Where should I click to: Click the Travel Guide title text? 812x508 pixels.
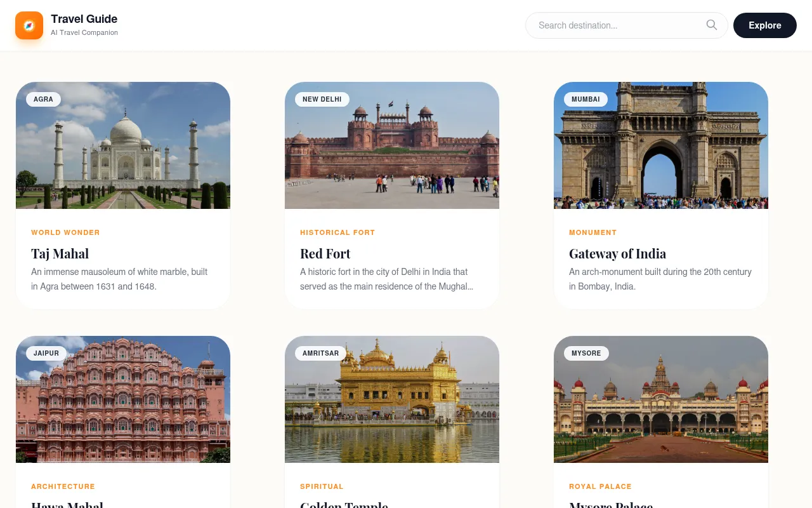tap(84, 19)
